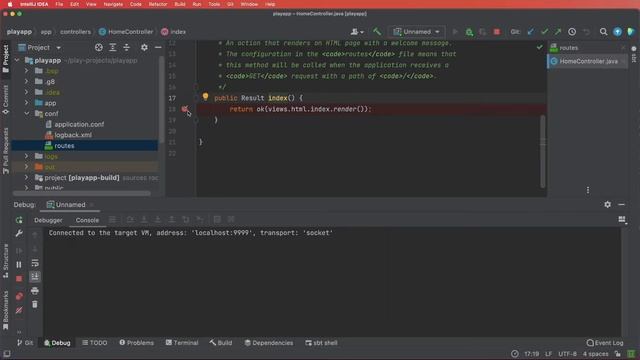Open the Unnamed run configuration dropdown
Screen dimensions: 640x360
point(416,32)
